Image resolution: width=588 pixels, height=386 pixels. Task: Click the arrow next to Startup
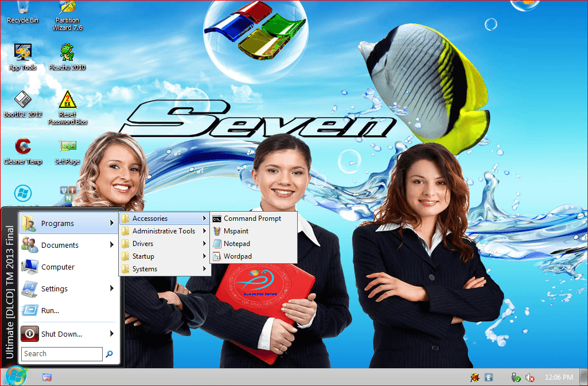click(x=204, y=256)
